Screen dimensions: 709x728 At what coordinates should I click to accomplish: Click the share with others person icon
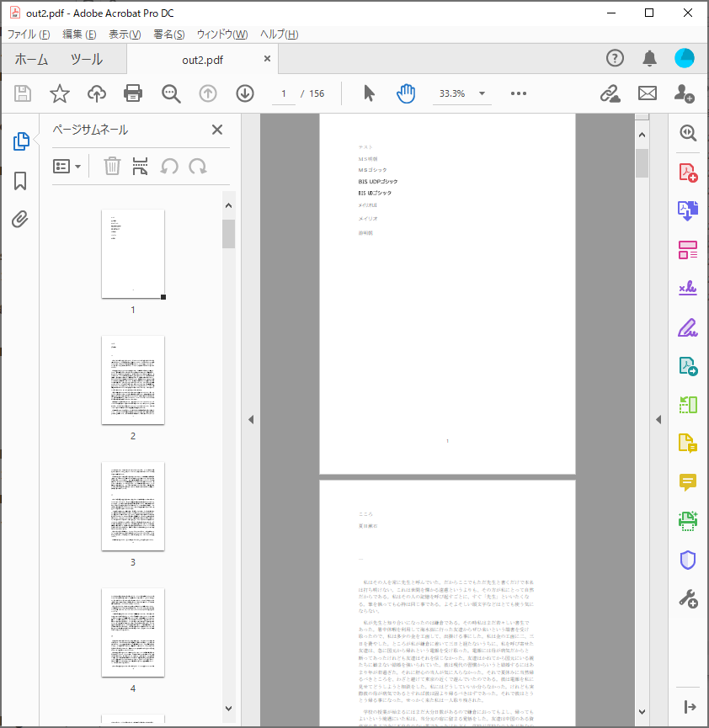pyautogui.click(x=685, y=93)
